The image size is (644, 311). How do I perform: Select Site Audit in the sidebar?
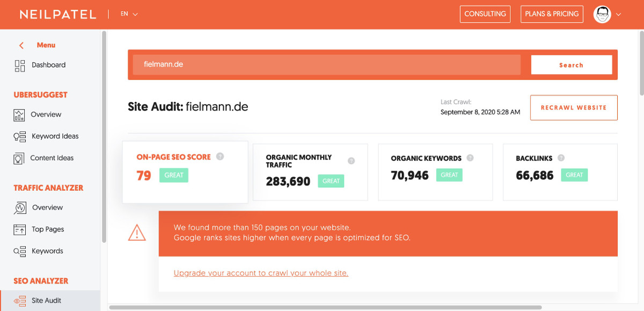[50, 301]
